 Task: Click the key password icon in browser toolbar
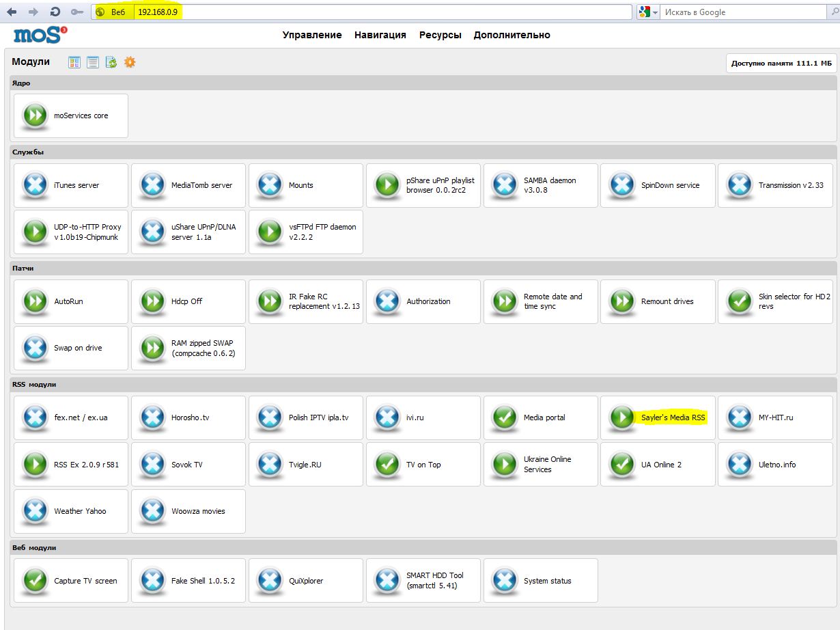pyautogui.click(x=77, y=12)
